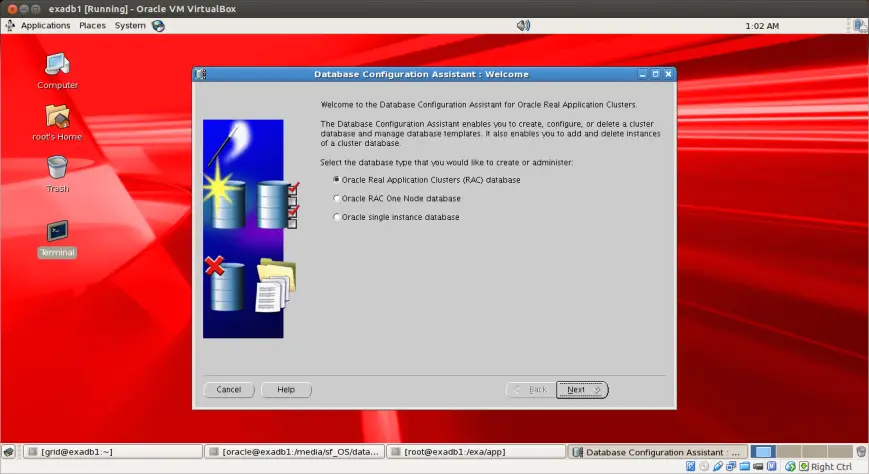Click the 1:02 AM clock in top panel
This screenshot has width=869, height=474.
pos(762,26)
